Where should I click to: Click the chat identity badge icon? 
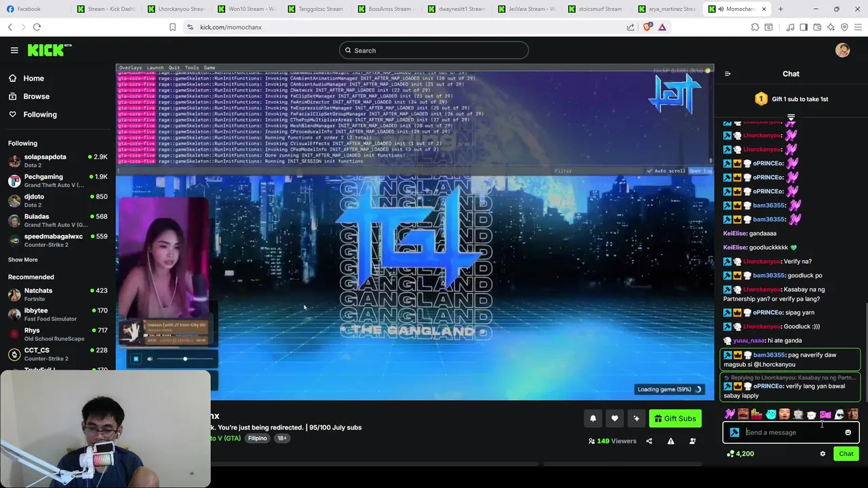pyautogui.click(x=734, y=432)
